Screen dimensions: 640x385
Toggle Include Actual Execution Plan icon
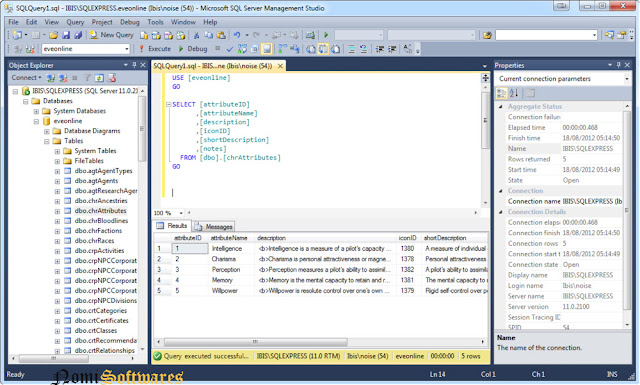coord(282,49)
